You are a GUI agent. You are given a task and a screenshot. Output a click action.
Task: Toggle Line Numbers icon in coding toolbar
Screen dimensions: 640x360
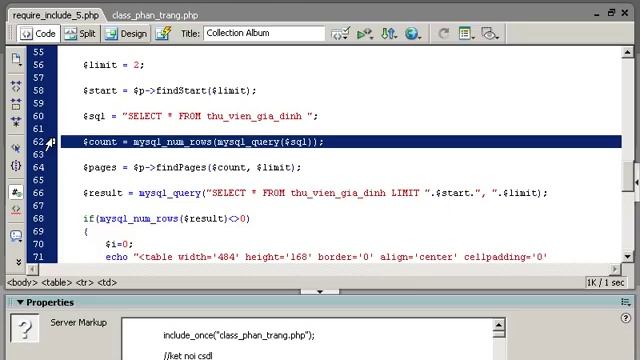tap(16, 192)
